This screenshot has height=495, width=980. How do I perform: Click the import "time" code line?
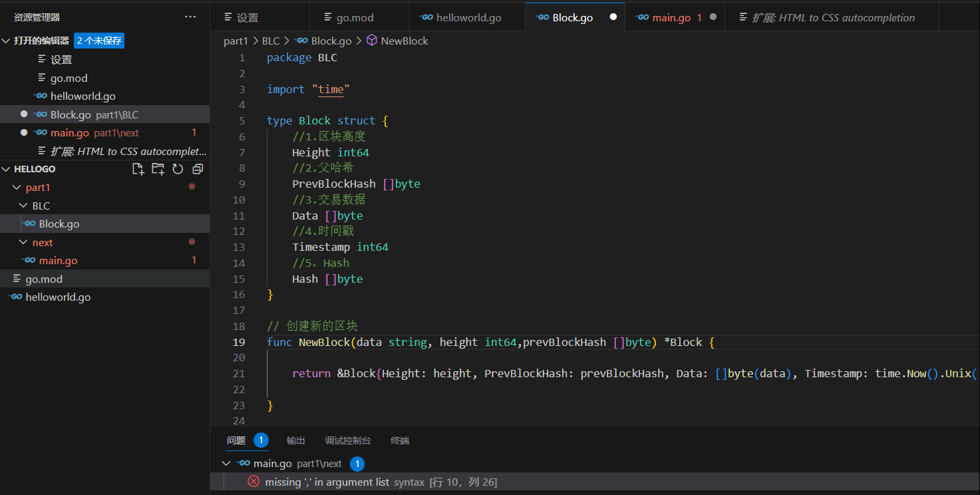coord(308,89)
